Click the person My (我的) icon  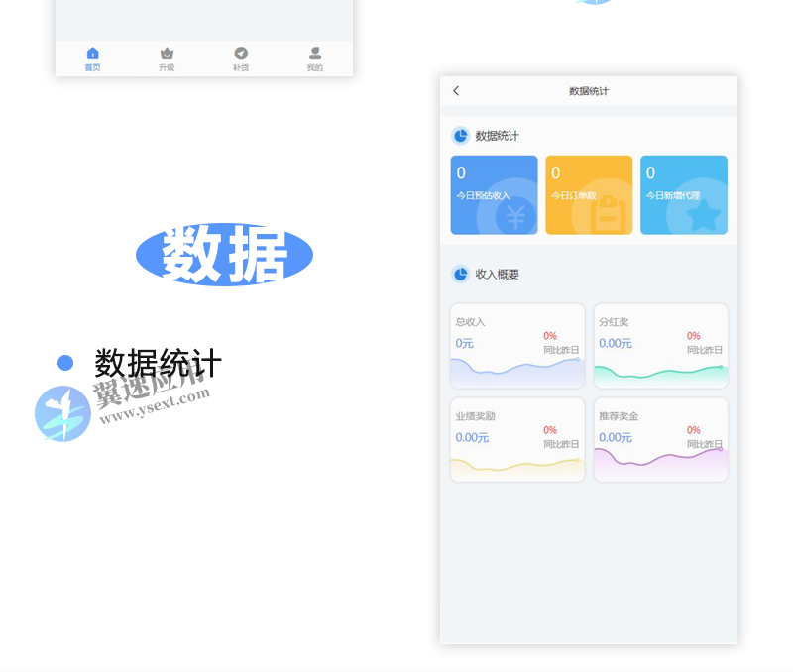pyautogui.click(x=315, y=52)
